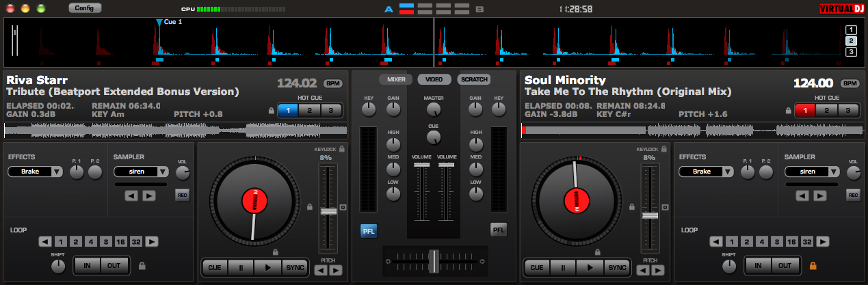Trigger hot cue 3 on right deck

(848, 110)
